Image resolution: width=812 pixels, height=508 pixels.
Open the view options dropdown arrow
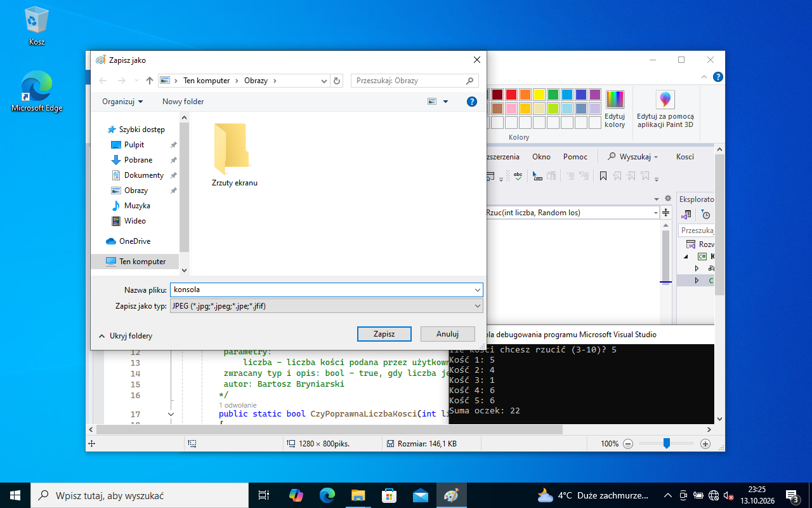point(445,102)
